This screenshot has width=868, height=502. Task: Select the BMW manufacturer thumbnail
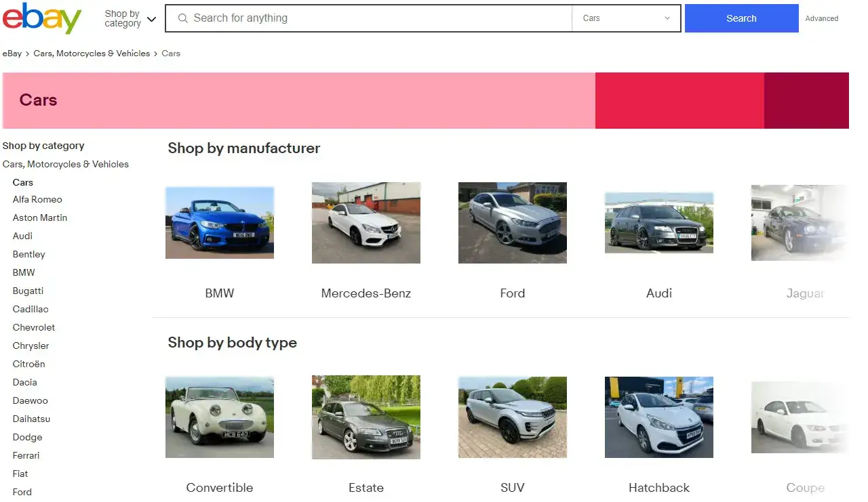pos(220,222)
